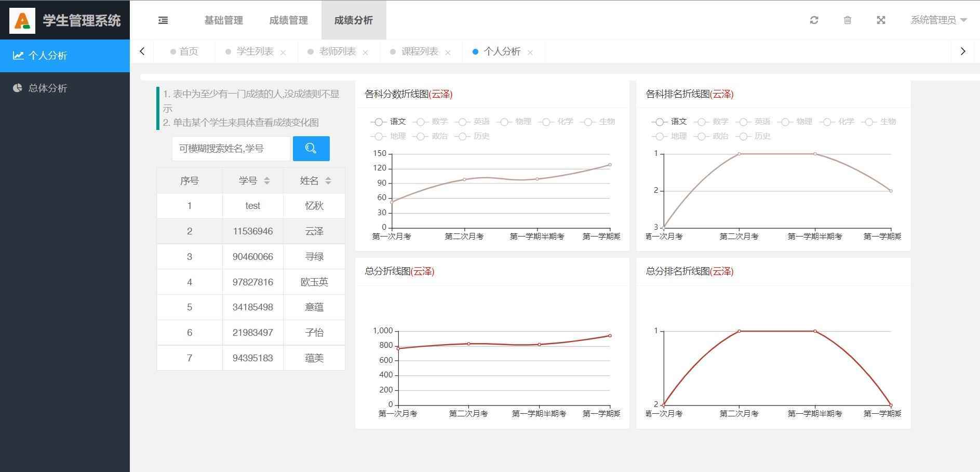Sort the table by 姓名 column arrows
980x472 pixels.
pos(328,181)
